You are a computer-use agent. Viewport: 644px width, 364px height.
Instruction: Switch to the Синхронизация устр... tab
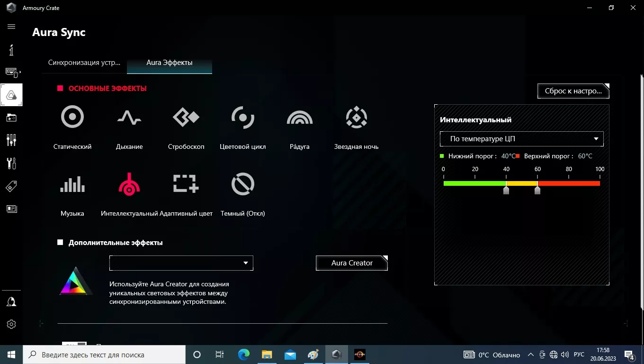pos(84,63)
